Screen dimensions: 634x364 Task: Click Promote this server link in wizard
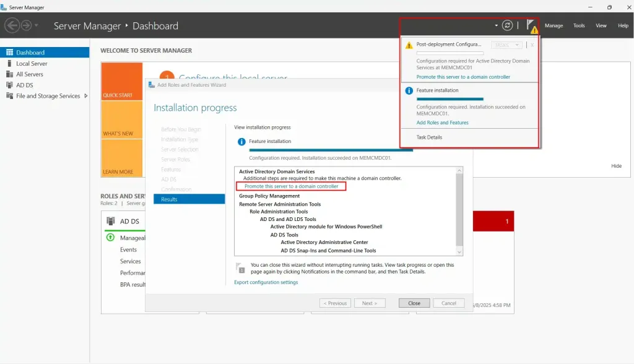click(x=291, y=186)
